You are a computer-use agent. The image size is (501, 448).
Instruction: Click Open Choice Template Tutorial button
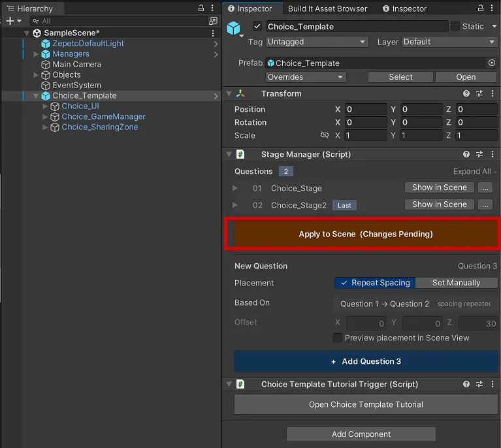[366, 404]
